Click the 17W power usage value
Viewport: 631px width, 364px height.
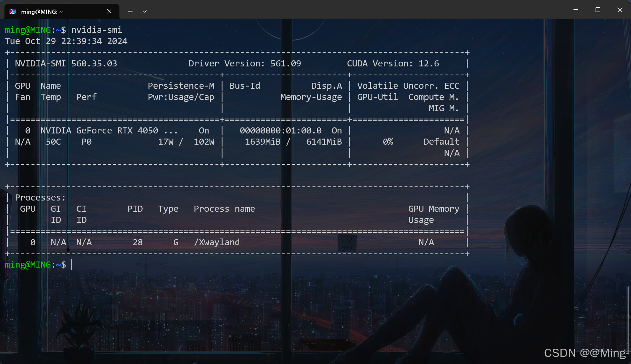click(x=165, y=141)
